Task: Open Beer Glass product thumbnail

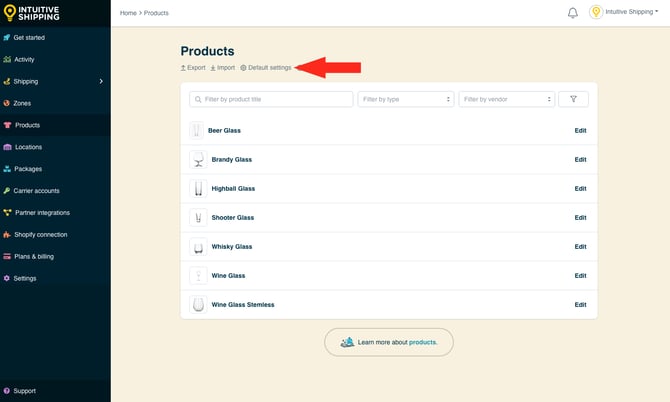Action: coord(197,130)
